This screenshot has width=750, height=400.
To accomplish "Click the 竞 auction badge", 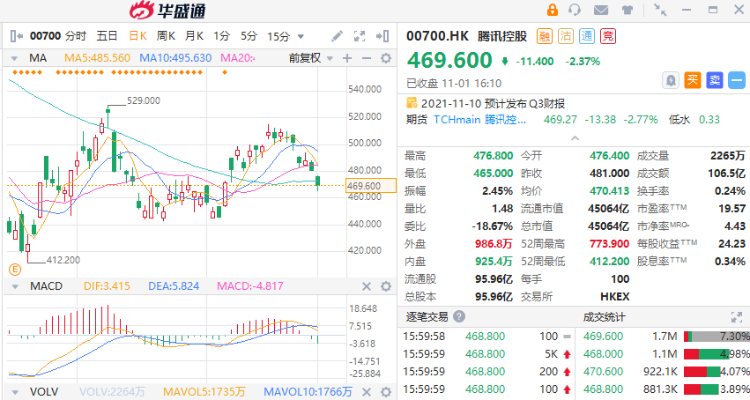I will coord(608,36).
